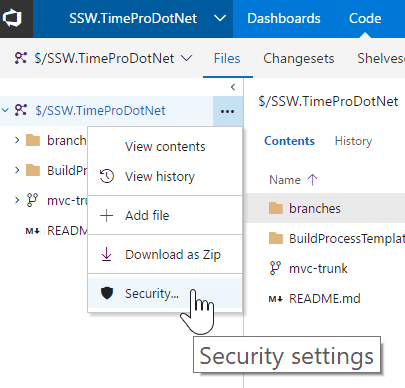
Task: Switch to the Changesets tab
Action: point(299,59)
